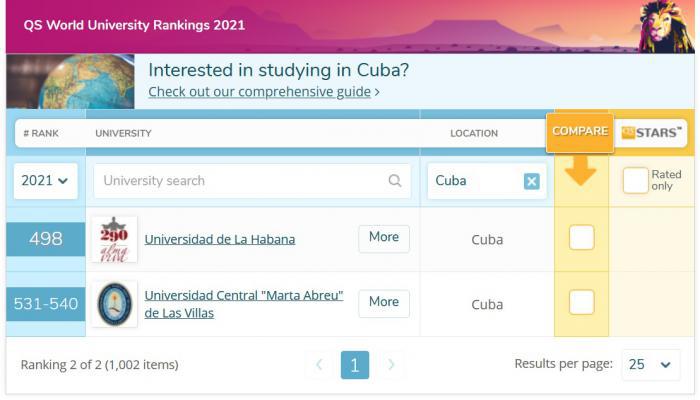Click the UNIVERSITY column header

(123, 133)
